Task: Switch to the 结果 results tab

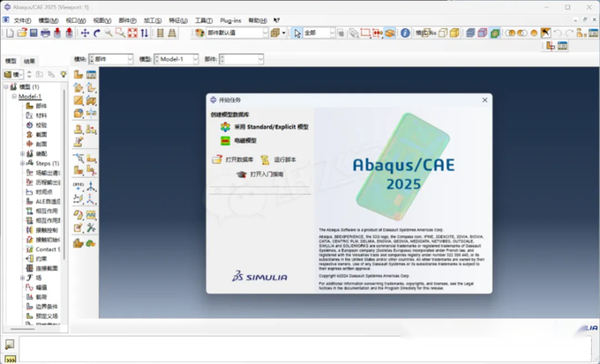Action: coord(29,61)
